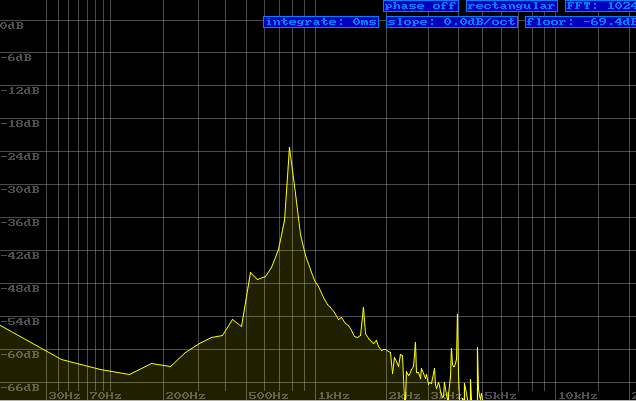Click the -60dB level label
Image resolution: width=636 pixels, height=401 pixels.
20,354
